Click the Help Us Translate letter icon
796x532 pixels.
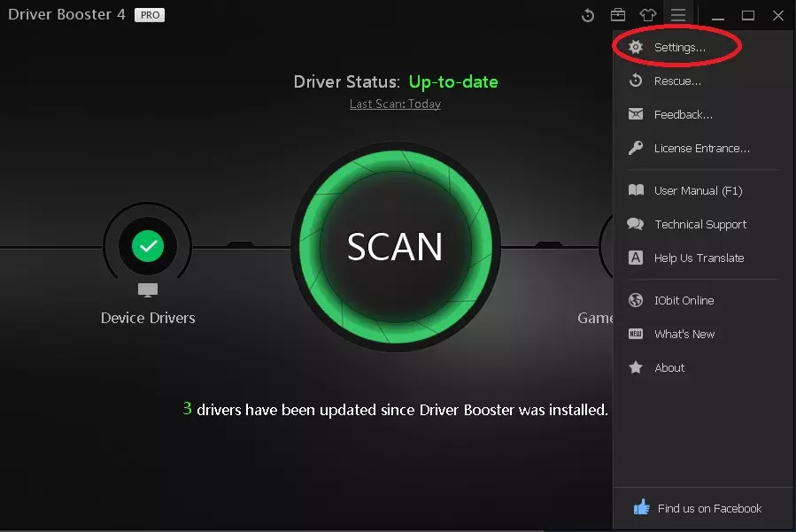(x=636, y=258)
